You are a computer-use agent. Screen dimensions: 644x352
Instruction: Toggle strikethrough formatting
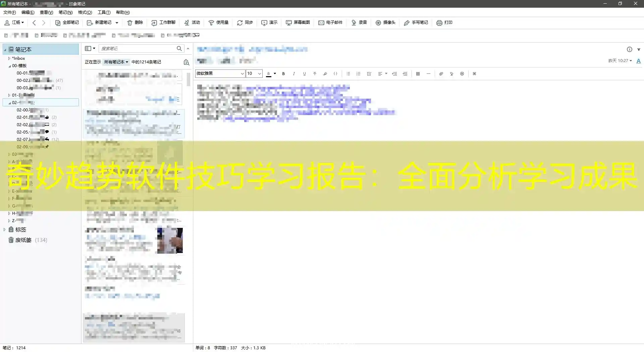pos(315,74)
